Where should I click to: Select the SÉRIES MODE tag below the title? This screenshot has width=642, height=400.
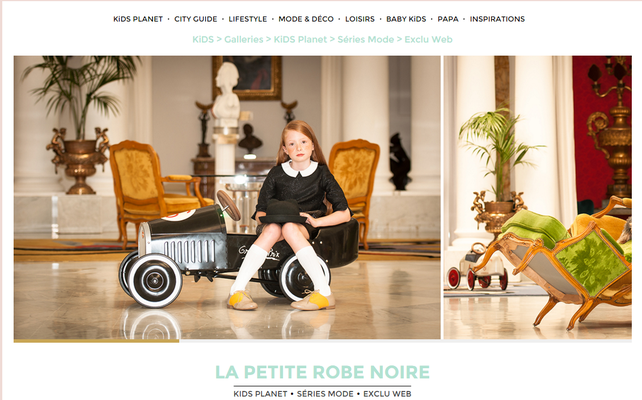click(x=325, y=394)
